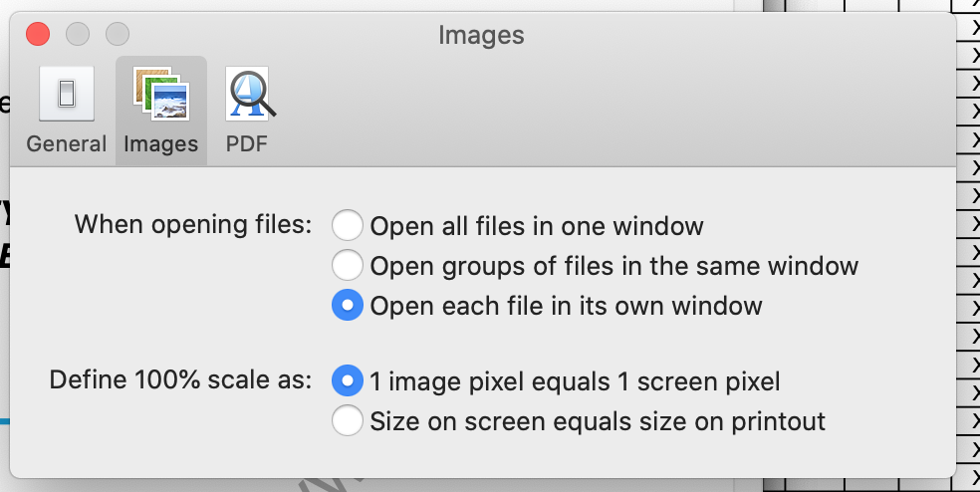Image resolution: width=980 pixels, height=492 pixels.
Task: Enable "1 image pixel equals 1 screen pixel" radio
Action: (347, 380)
